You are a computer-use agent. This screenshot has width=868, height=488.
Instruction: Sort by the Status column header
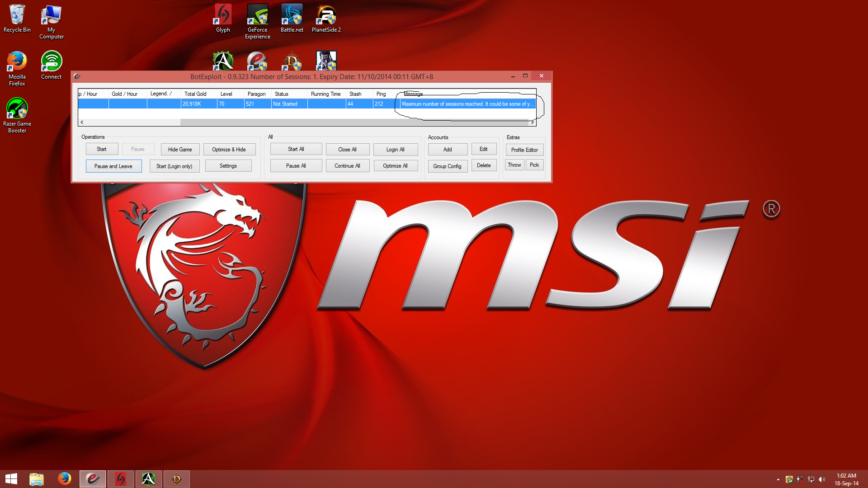pyautogui.click(x=290, y=94)
